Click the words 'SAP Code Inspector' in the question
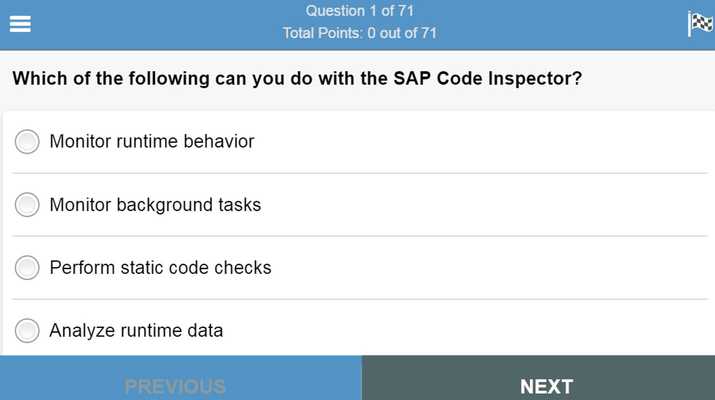Viewport: 715px width, 400px height. (487, 78)
